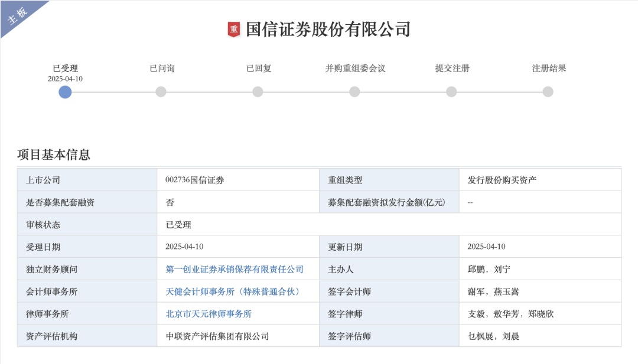Click the 签字会计师 header cell
Screen dimensions: 638x364
click(x=389, y=291)
